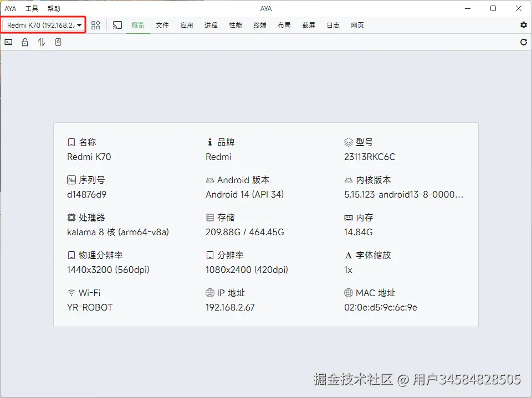Viewport: 532px width, 398px height.
Task: Click the resolution value 1080x2400 (420dpi)
Action: pyautogui.click(x=247, y=270)
